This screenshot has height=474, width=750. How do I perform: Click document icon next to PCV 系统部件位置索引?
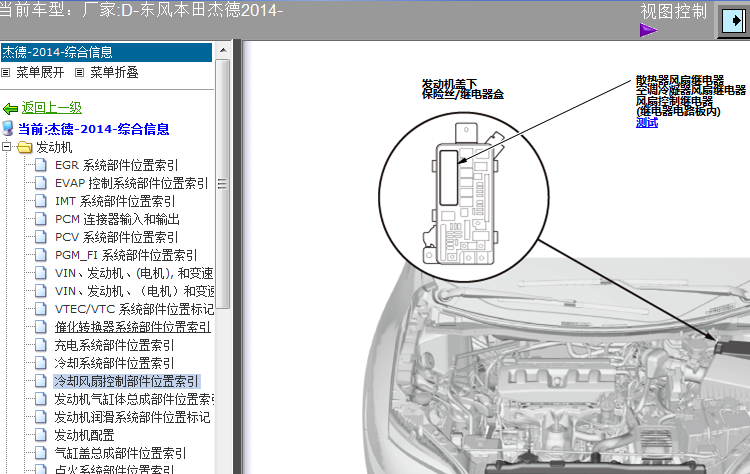pyautogui.click(x=41, y=237)
